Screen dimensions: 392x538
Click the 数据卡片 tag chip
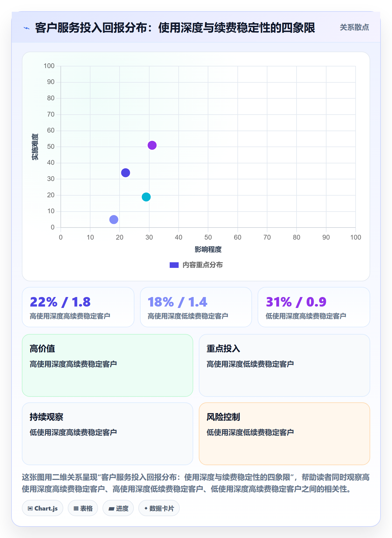coord(159,508)
